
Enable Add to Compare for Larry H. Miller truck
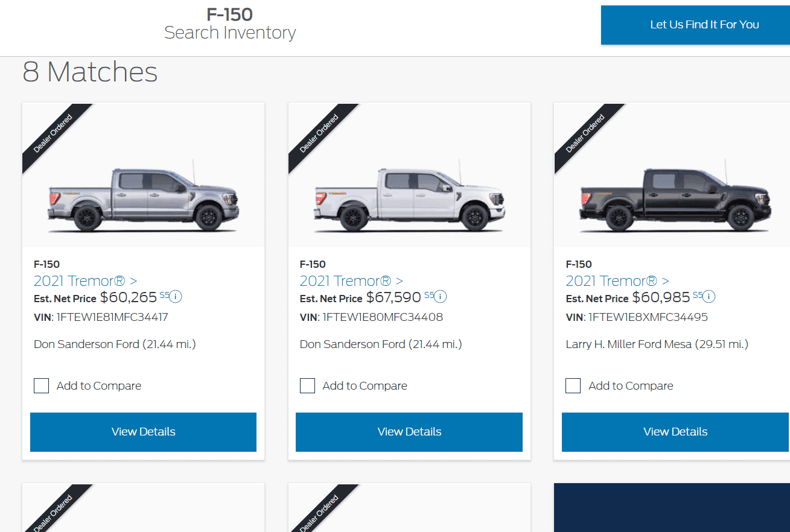573,386
